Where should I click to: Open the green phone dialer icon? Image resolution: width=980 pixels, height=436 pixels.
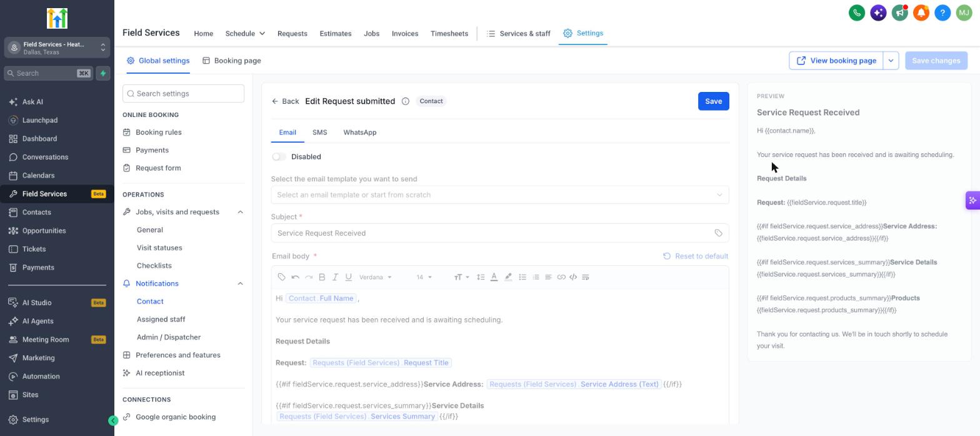[x=857, y=13]
